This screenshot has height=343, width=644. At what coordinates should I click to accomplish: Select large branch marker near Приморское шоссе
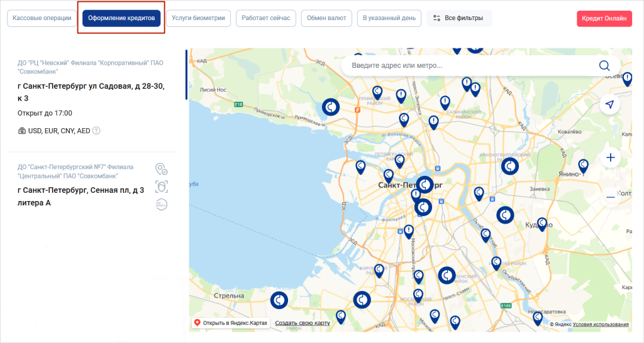pos(331,107)
